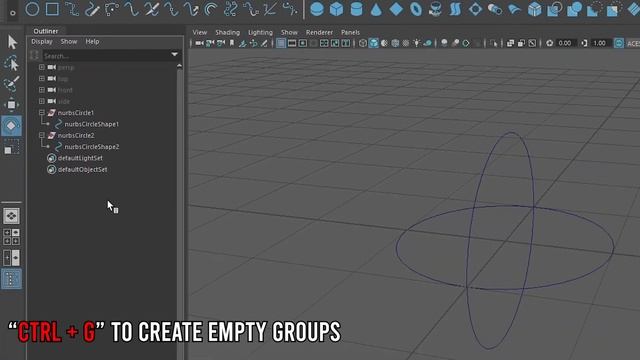Create a NURBS cube from the shelf
Viewport: 640px width, 360px height.
click(x=336, y=9)
